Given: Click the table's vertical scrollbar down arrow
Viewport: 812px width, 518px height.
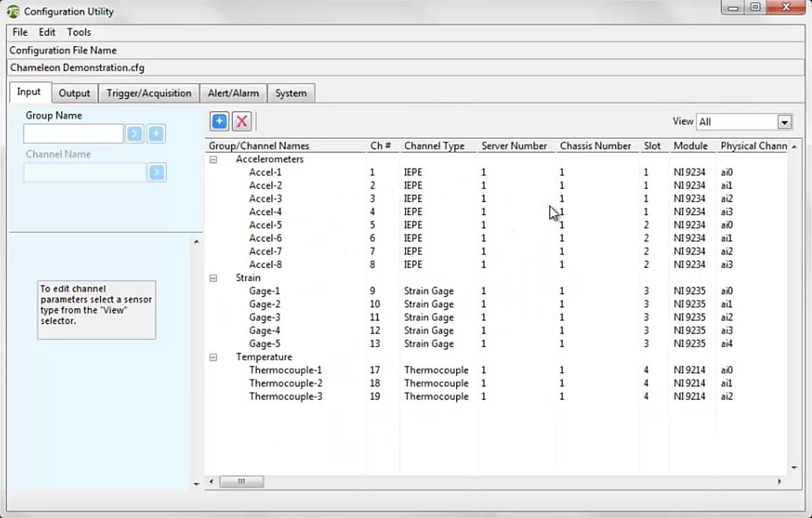Looking at the screenshot, I should pyautogui.click(x=794, y=468).
